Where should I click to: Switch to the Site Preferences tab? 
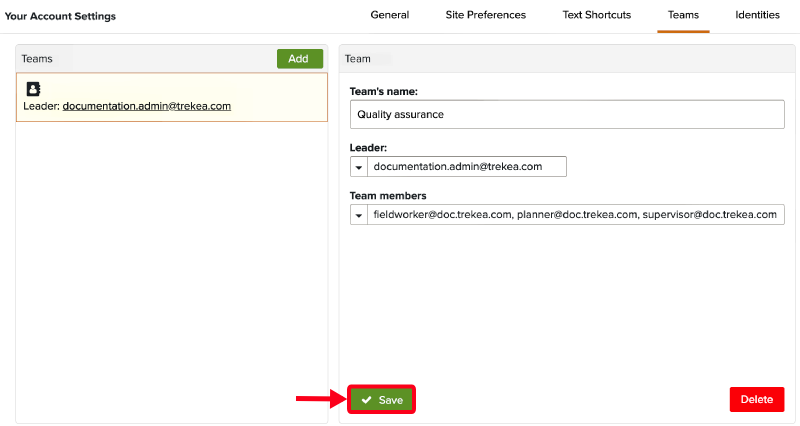coord(486,16)
